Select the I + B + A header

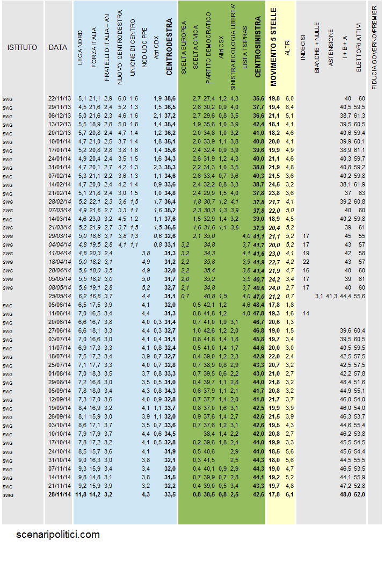point(345,47)
